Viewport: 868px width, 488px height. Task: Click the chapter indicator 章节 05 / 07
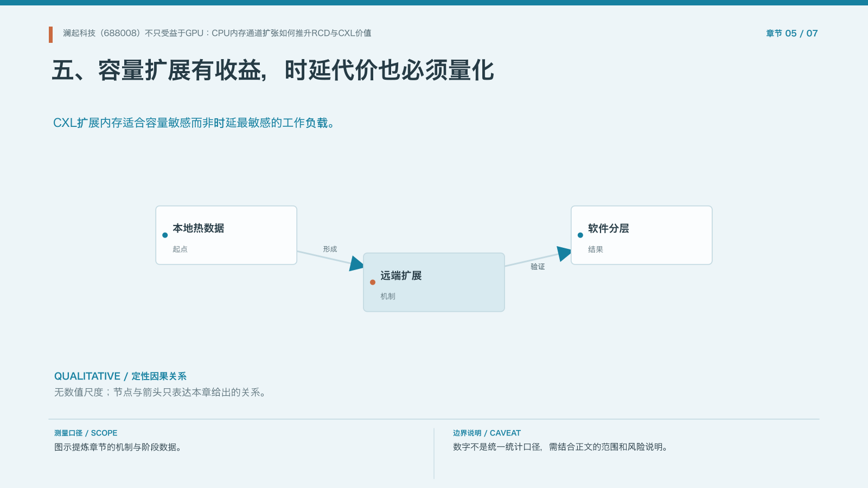click(x=792, y=33)
